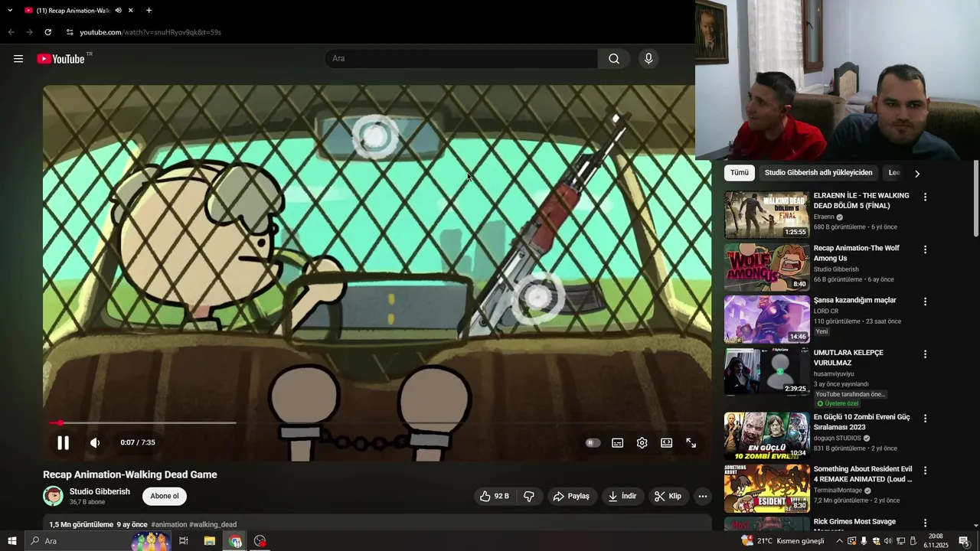Image resolution: width=980 pixels, height=551 pixels.
Task: Start voice search with microphone icon
Action: tap(648, 59)
